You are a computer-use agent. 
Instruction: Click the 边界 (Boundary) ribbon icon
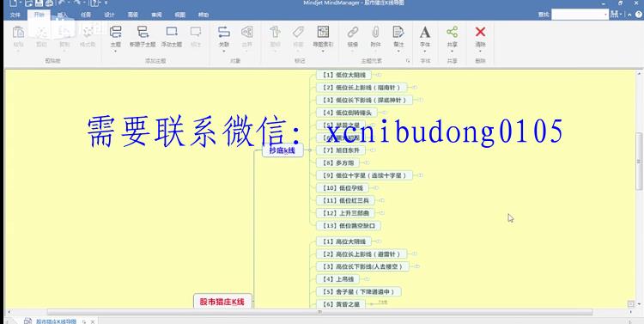point(246,32)
